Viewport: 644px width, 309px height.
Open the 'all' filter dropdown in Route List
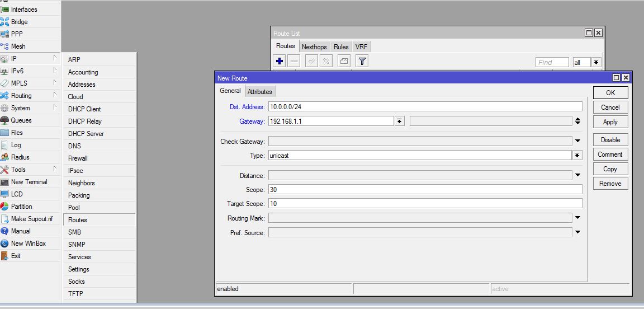[x=596, y=62]
